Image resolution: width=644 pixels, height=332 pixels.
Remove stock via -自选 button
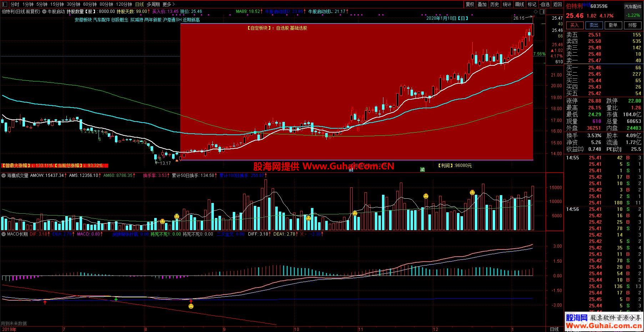(544, 4)
